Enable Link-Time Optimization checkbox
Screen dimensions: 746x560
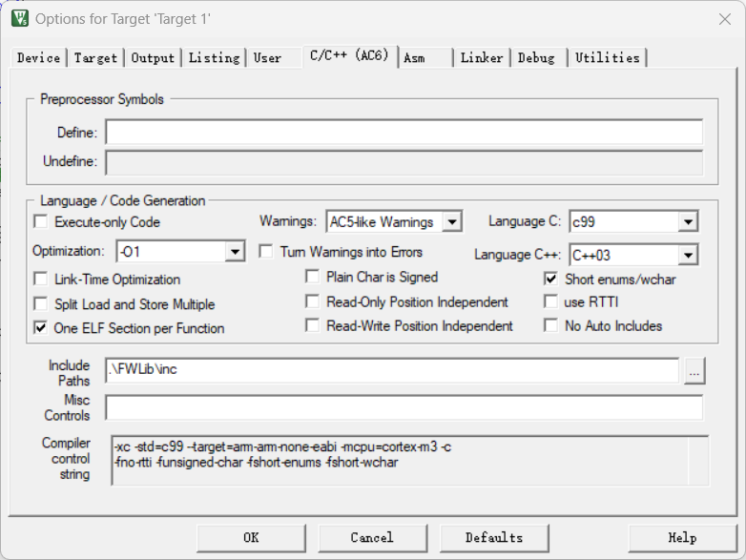[41, 280]
